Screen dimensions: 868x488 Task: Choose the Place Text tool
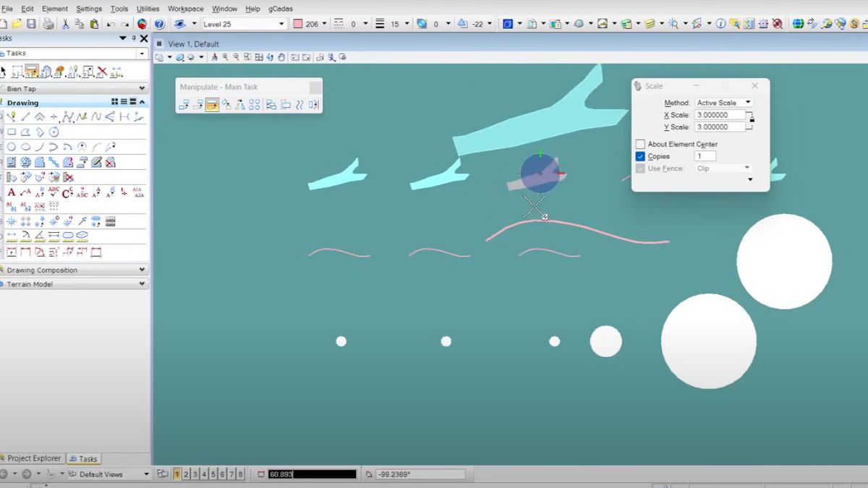click(12, 193)
